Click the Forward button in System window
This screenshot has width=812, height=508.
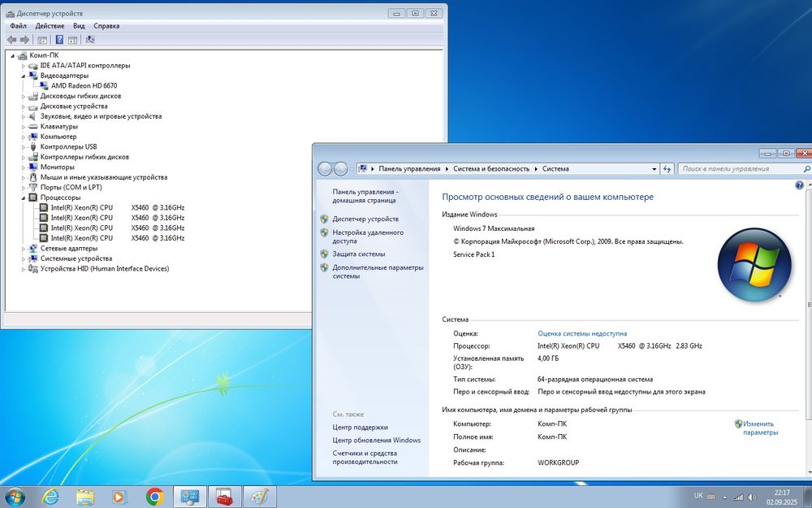(x=340, y=168)
